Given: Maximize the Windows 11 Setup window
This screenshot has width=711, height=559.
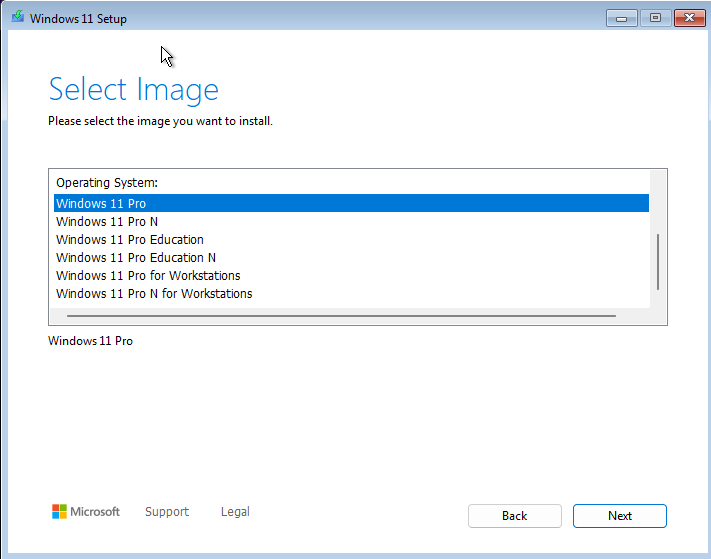Looking at the screenshot, I should click(x=655, y=18).
